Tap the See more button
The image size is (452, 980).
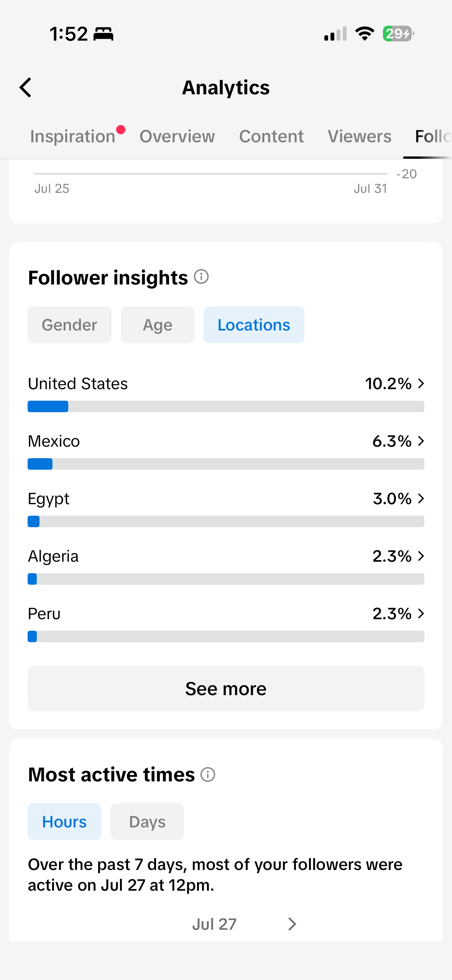point(226,688)
